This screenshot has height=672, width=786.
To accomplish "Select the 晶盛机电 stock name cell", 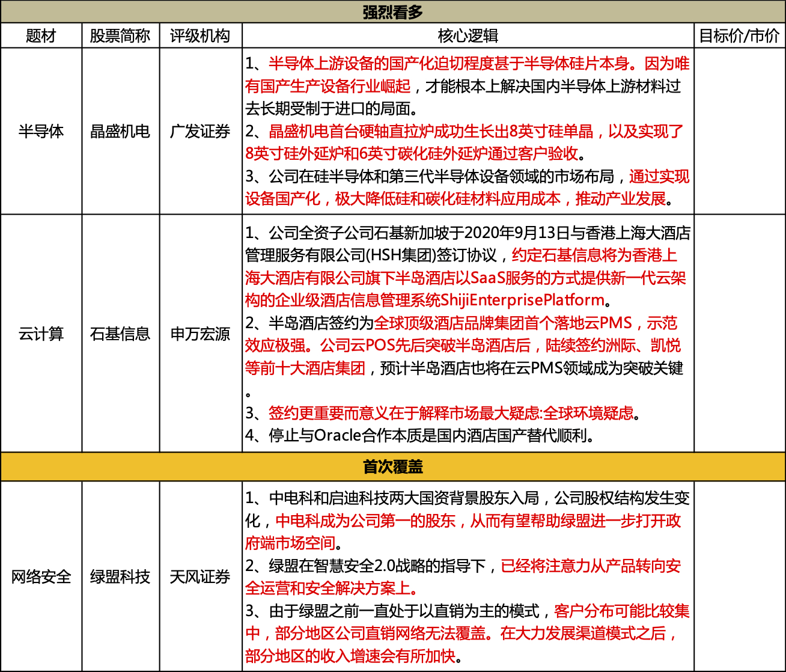I will pyautogui.click(x=121, y=131).
